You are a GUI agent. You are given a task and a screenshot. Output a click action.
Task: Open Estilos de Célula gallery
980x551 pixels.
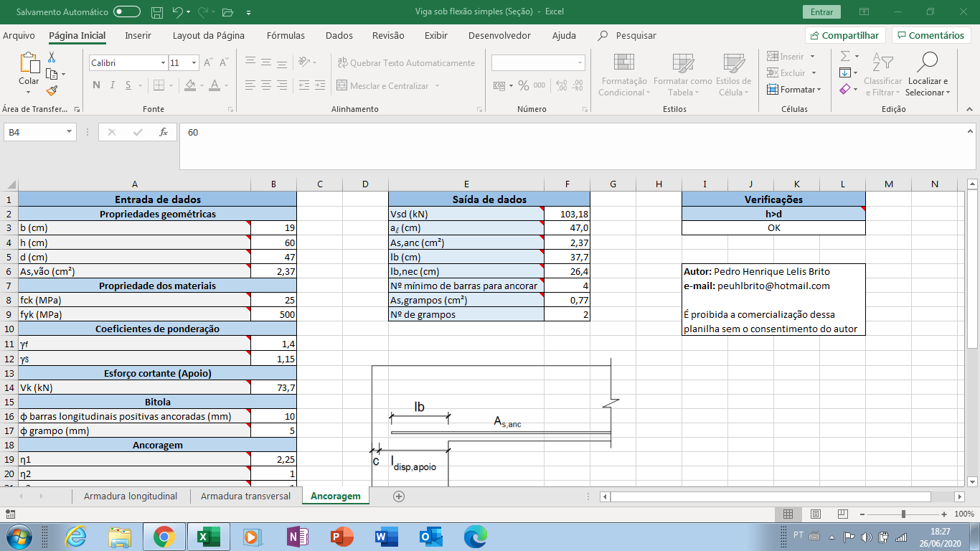pyautogui.click(x=733, y=74)
